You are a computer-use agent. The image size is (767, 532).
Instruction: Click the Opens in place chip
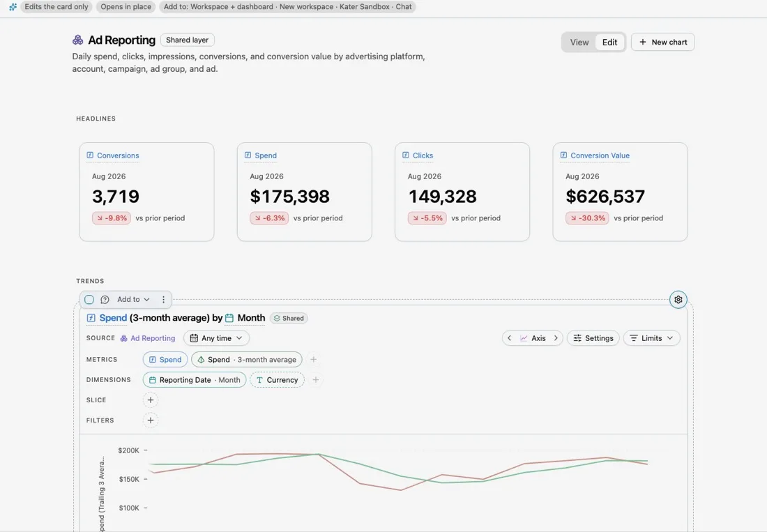click(x=126, y=7)
